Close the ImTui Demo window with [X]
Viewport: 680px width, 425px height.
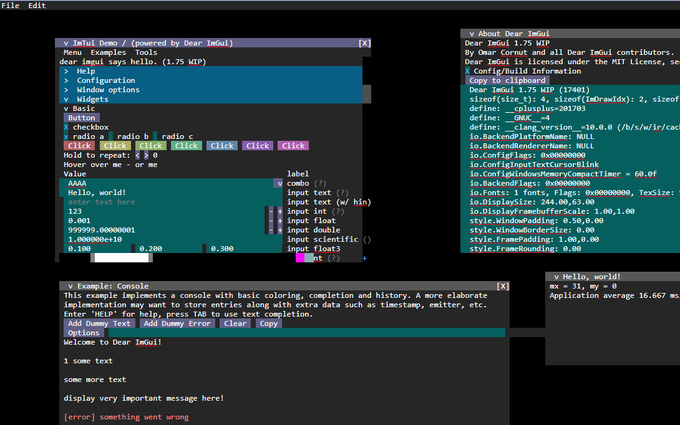(364, 43)
